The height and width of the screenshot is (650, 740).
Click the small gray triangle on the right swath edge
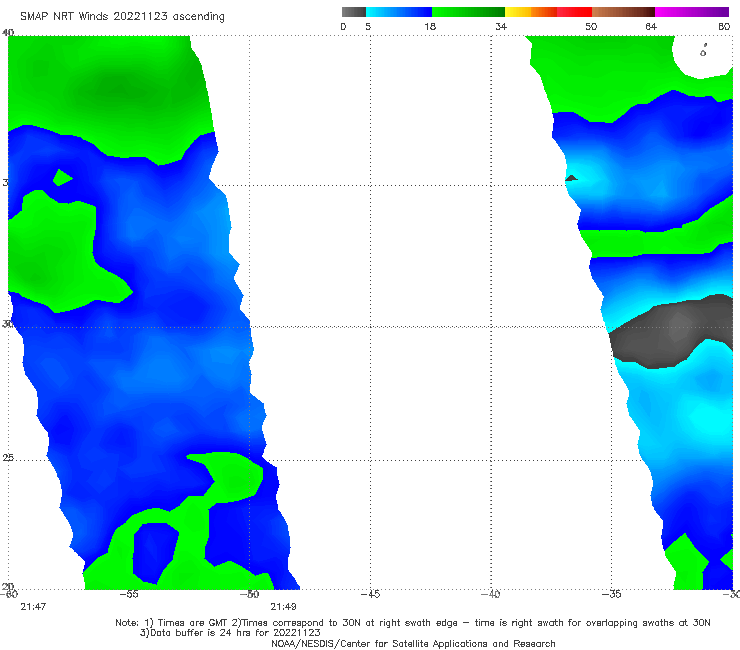[571, 178]
